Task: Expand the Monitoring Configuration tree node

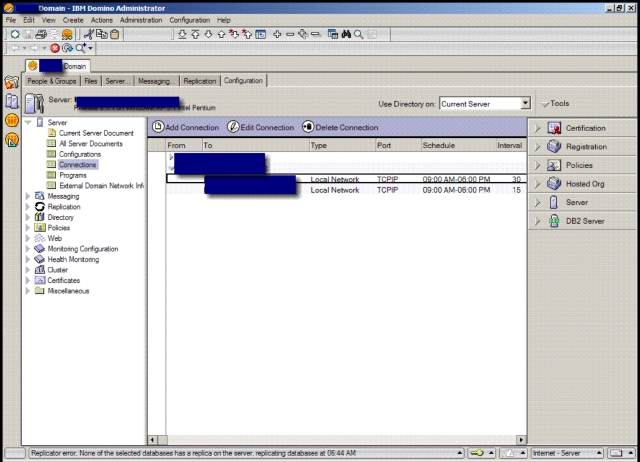Action: coord(28,249)
